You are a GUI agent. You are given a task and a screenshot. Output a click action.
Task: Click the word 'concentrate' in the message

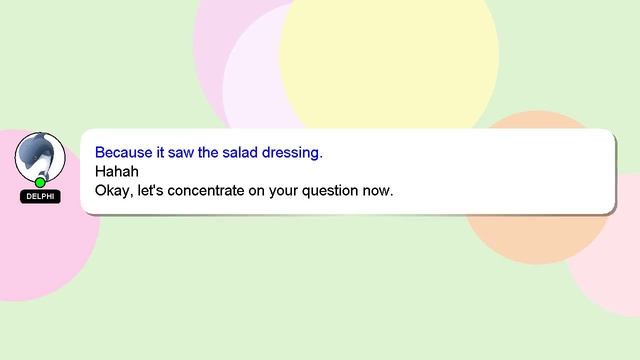click(x=206, y=191)
